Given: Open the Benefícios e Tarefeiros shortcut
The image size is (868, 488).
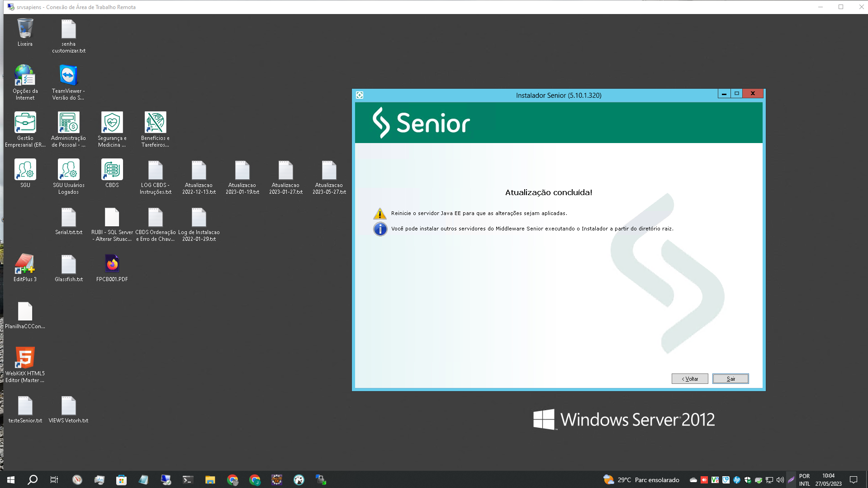Looking at the screenshot, I should coord(155,130).
